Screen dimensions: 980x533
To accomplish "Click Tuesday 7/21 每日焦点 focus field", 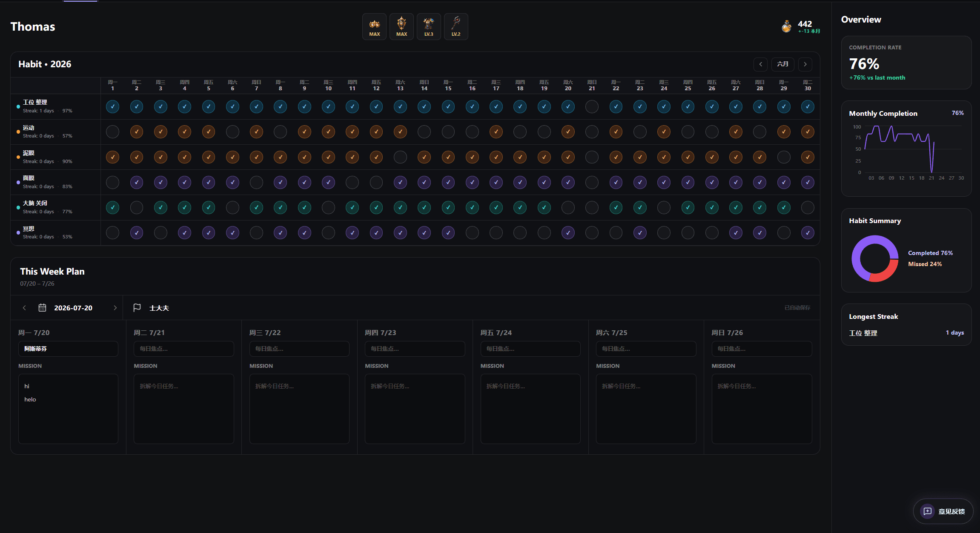I will click(184, 349).
